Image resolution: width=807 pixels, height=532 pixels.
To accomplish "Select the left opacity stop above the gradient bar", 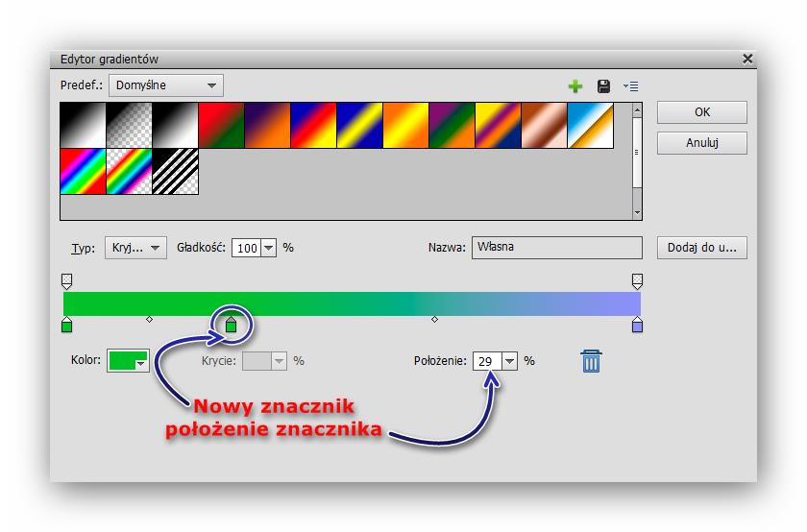I will pos(66,281).
